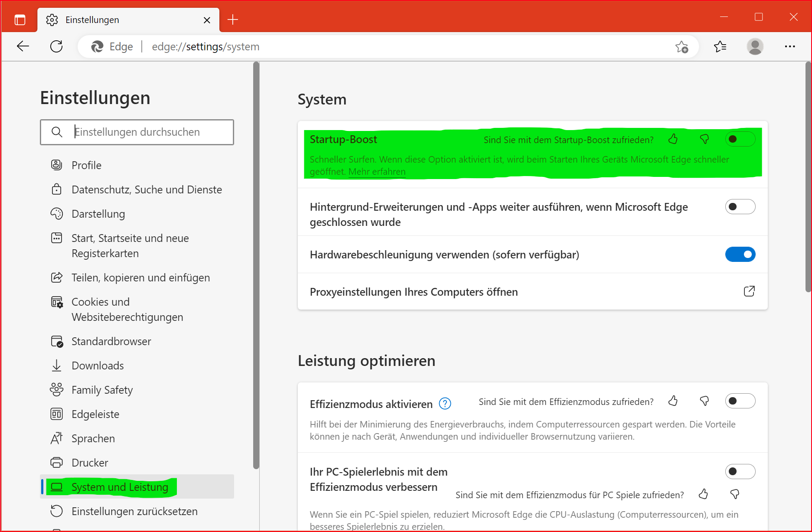The width and height of the screenshot is (812, 532).
Task: Give thumbs down for PC Spiele Effizienzmodus
Action: (x=735, y=494)
